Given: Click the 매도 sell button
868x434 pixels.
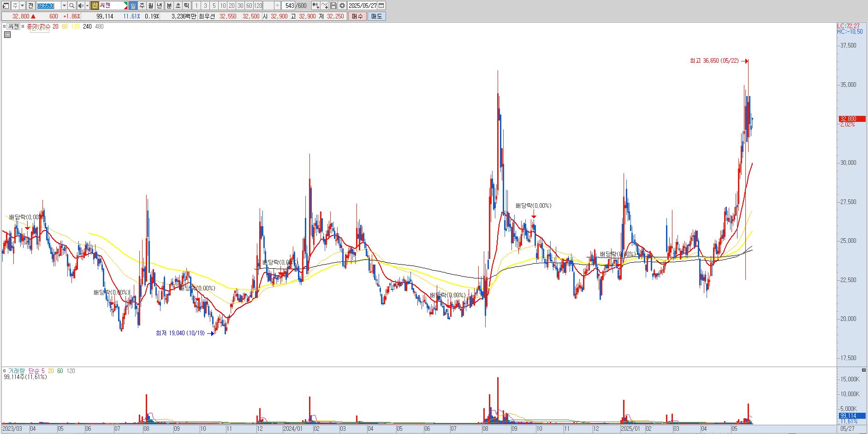Looking at the screenshot, I should click(376, 16).
